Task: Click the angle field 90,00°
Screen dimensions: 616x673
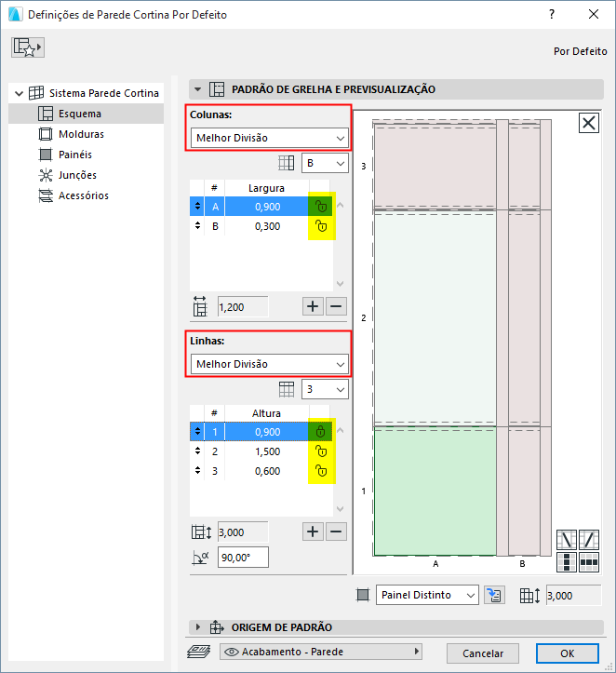Action: click(x=243, y=558)
